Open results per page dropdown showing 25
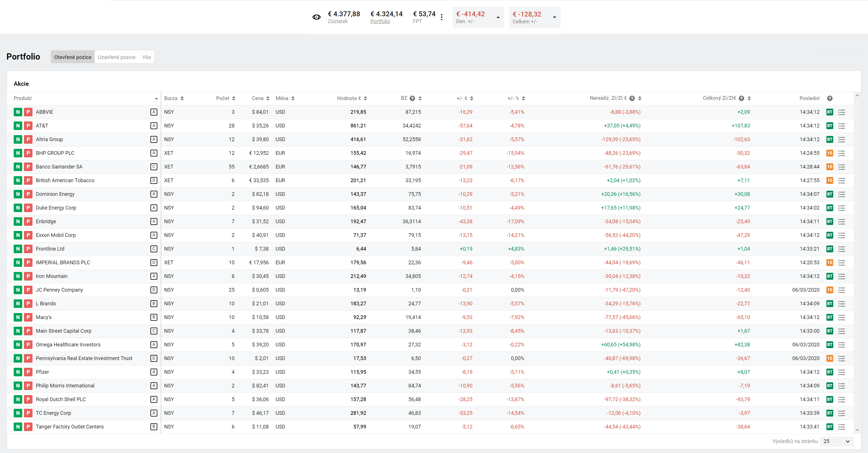 [x=837, y=441]
